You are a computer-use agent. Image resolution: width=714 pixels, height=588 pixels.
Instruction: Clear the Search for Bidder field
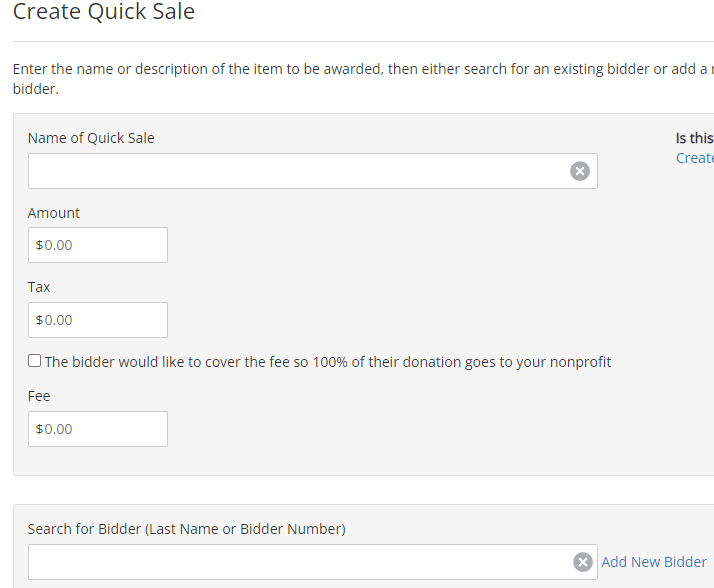point(582,562)
